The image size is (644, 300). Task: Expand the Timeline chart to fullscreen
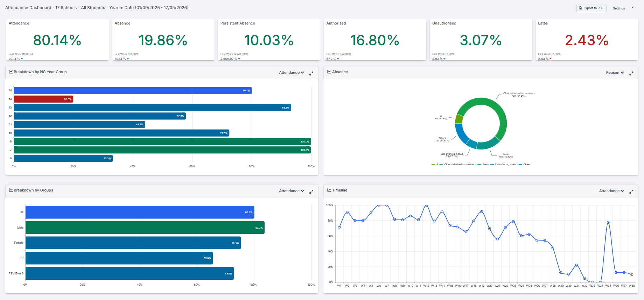(x=631, y=192)
